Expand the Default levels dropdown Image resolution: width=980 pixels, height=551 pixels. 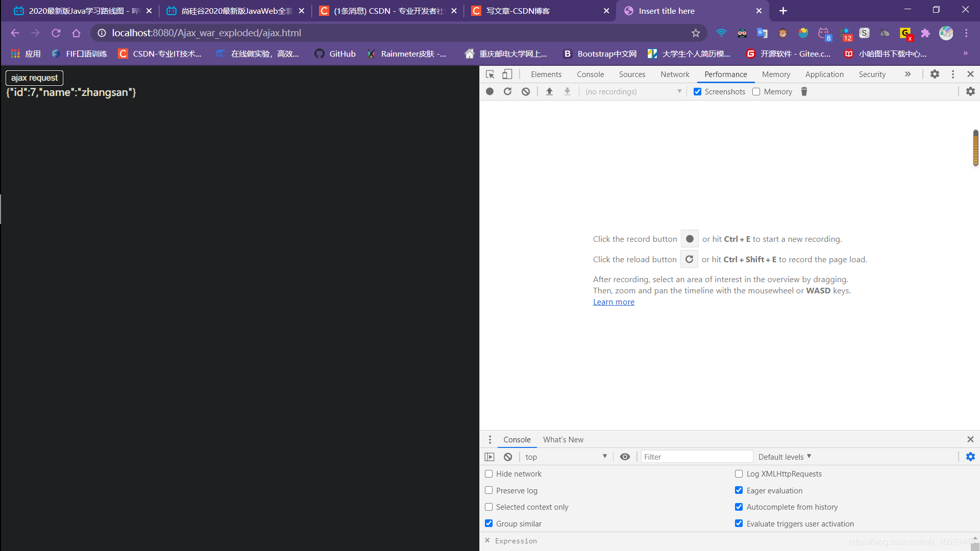784,457
